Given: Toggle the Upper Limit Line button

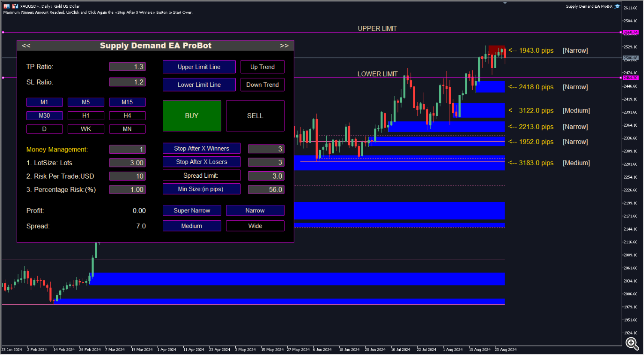Looking at the screenshot, I should pyautogui.click(x=199, y=67).
